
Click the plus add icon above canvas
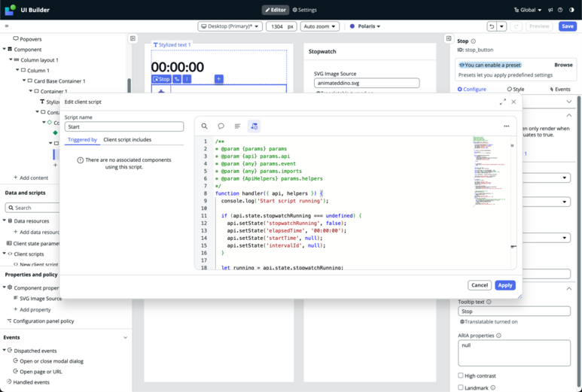coord(218,78)
